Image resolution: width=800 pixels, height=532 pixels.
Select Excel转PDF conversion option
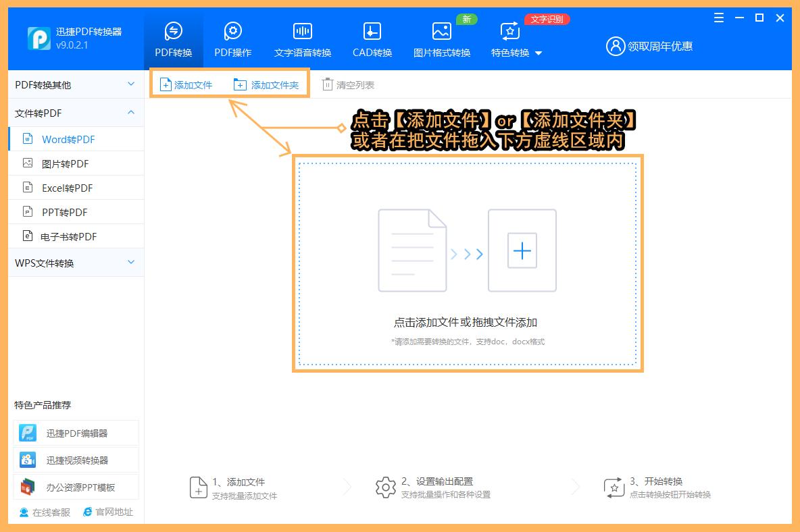pos(68,187)
